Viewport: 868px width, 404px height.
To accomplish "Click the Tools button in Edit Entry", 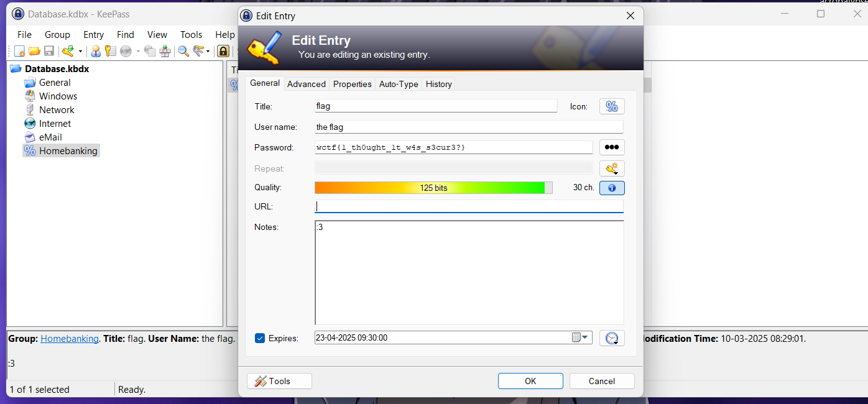I will (279, 381).
